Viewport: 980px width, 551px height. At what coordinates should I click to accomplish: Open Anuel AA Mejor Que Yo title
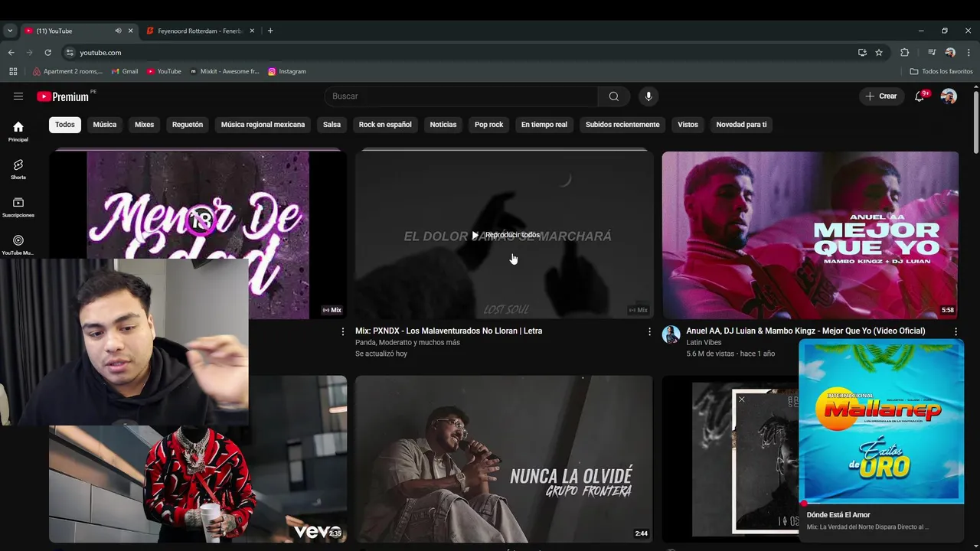pyautogui.click(x=805, y=331)
